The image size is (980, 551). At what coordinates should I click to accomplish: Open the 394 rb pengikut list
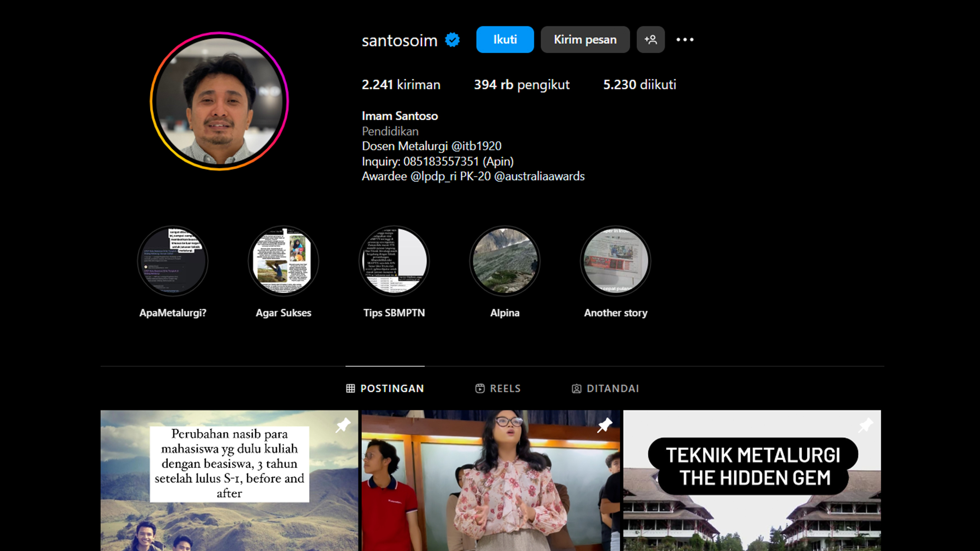pyautogui.click(x=521, y=85)
